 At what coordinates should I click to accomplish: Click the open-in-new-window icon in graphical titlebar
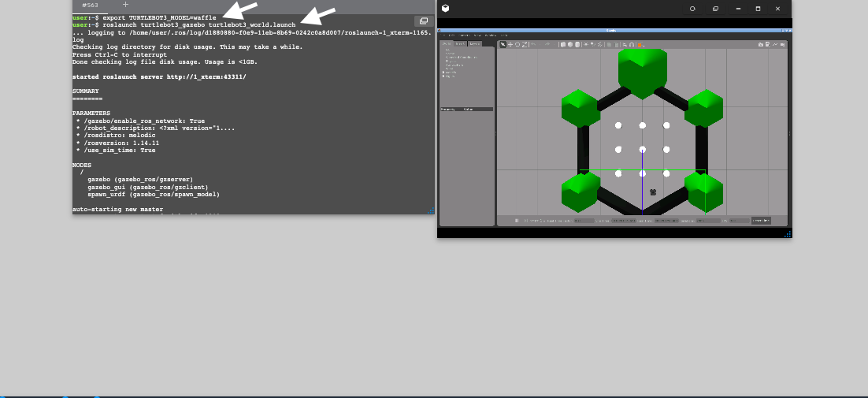pyautogui.click(x=715, y=9)
